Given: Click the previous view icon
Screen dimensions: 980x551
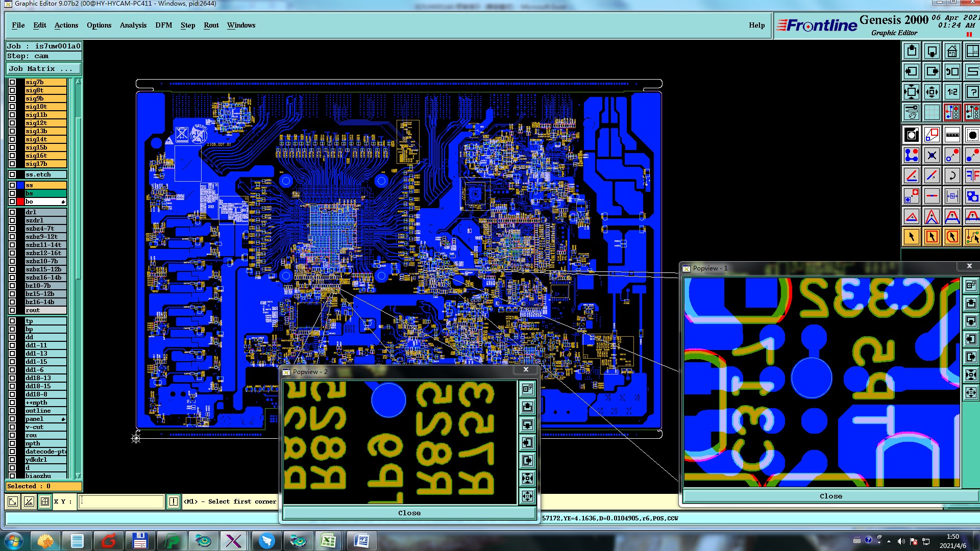Looking at the screenshot, I should pos(952,71).
